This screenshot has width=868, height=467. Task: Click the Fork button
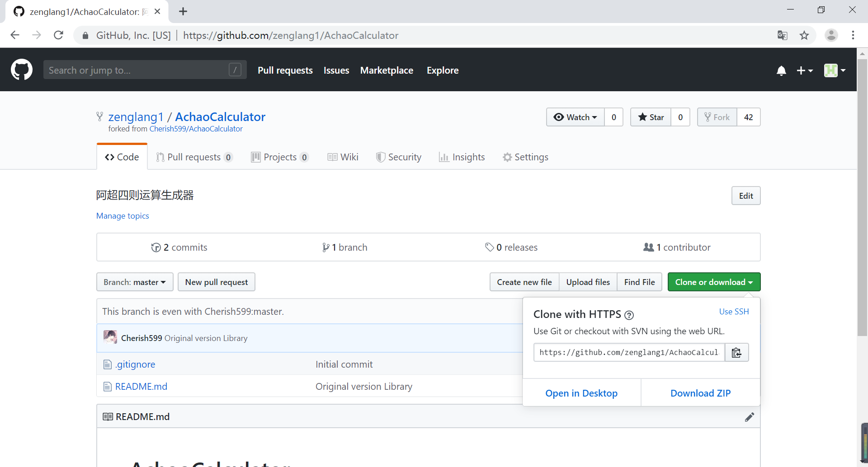click(717, 117)
